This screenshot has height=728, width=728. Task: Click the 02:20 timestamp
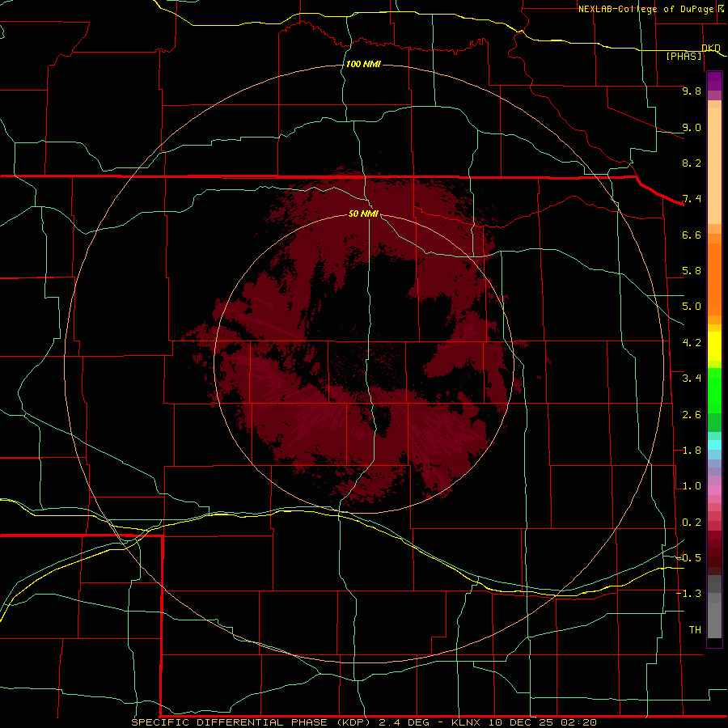pyautogui.click(x=578, y=722)
